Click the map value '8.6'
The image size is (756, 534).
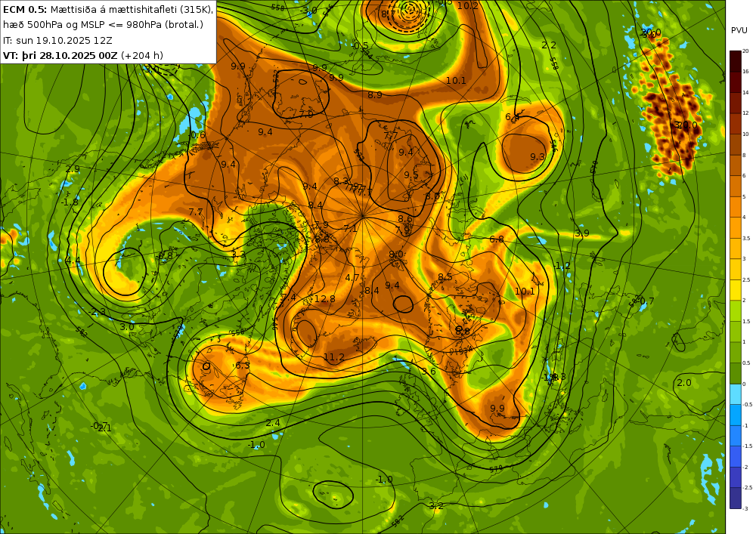tap(405, 218)
